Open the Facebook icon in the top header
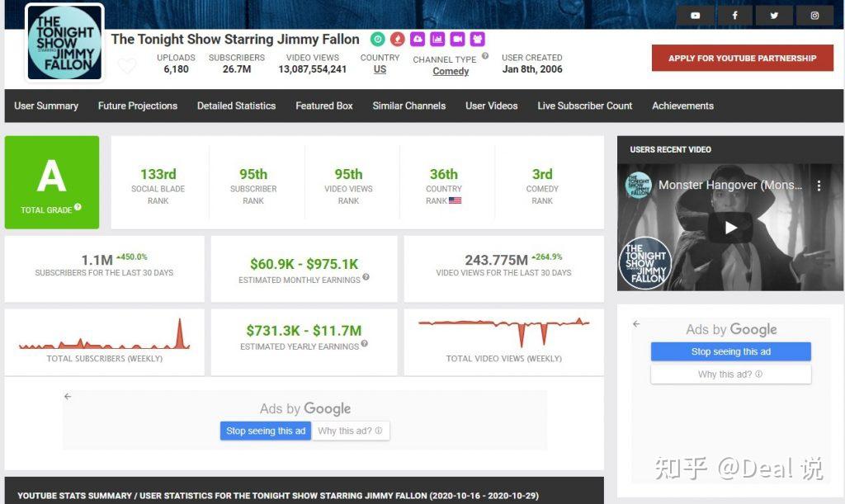845x504 pixels. (x=735, y=15)
